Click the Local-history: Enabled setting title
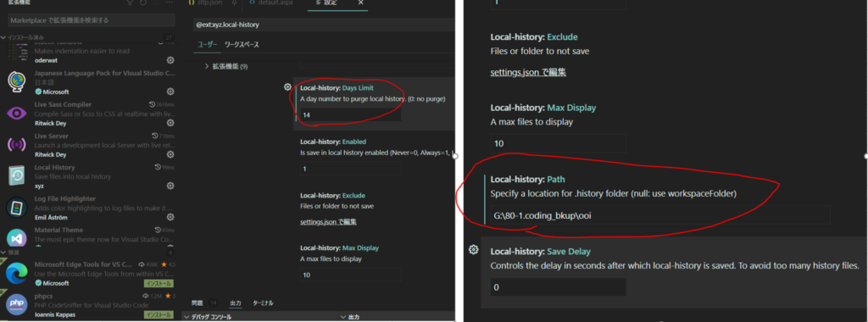 [333, 142]
